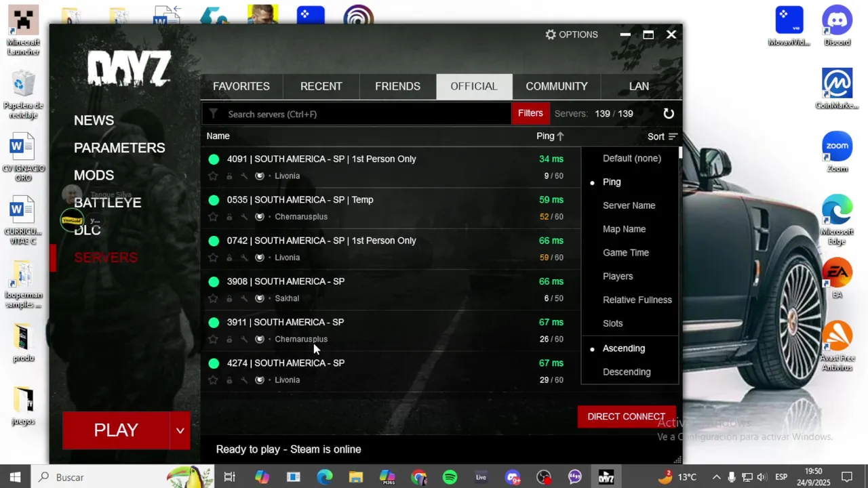The image size is (868, 488).
Task: Select Server Name sort option
Action: 630,205
